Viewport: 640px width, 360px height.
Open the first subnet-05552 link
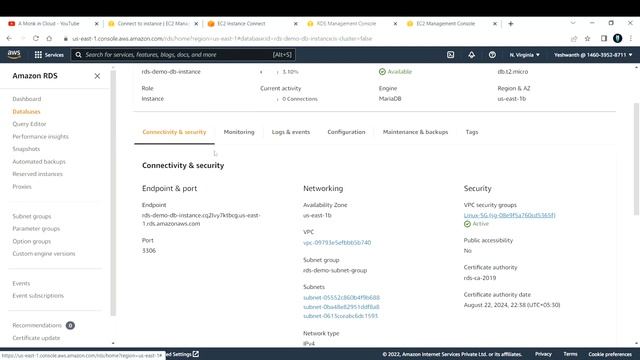coord(341,298)
